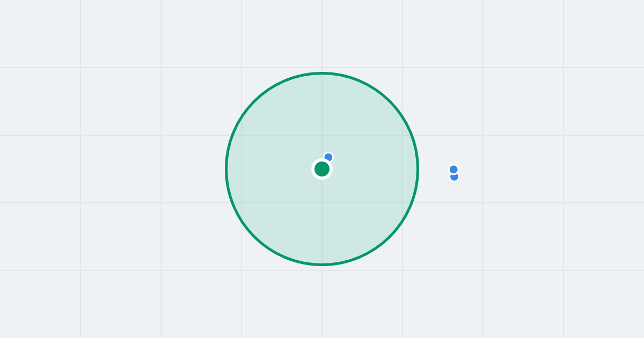This screenshot has height=338, width=644.
Task: Click the bottommost point of the green circle outline
Action: point(322,264)
